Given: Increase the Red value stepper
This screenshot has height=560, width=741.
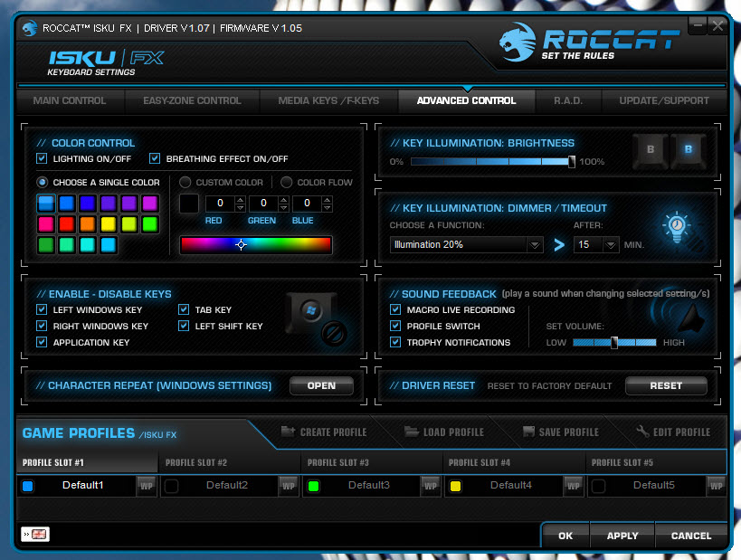Looking at the screenshot, I should tap(240, 200).
